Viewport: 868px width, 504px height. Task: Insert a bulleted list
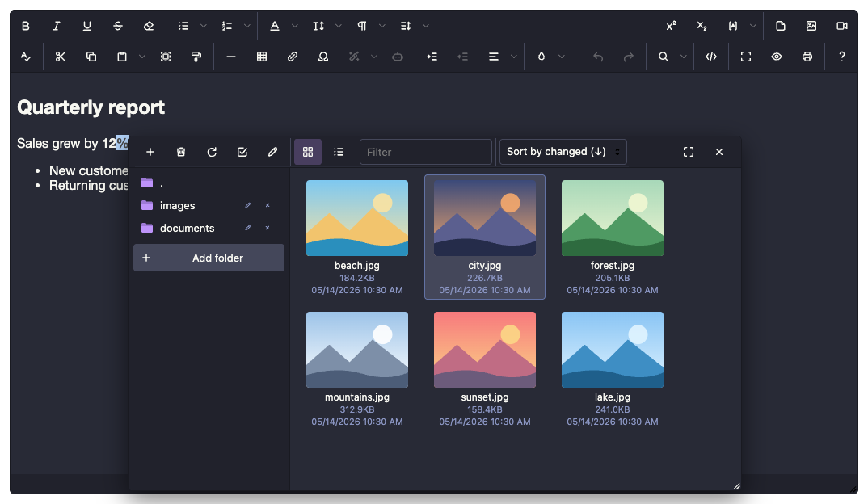coord(183,26)
